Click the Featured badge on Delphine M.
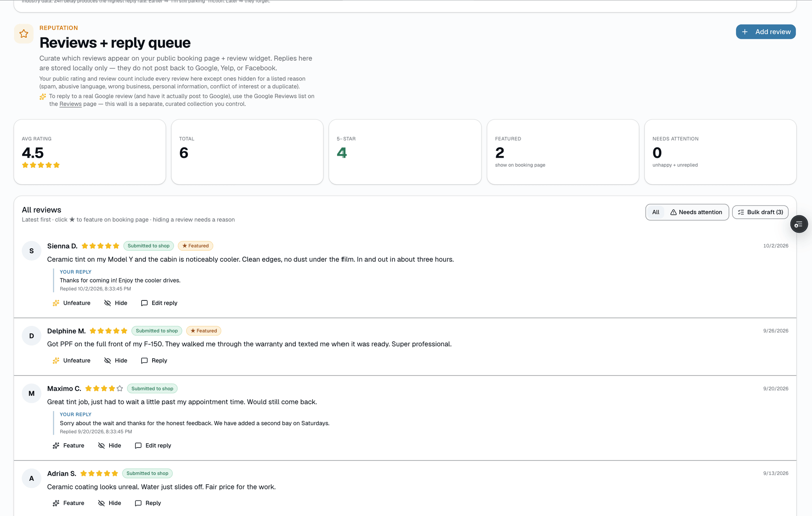 tap(204, 331)
